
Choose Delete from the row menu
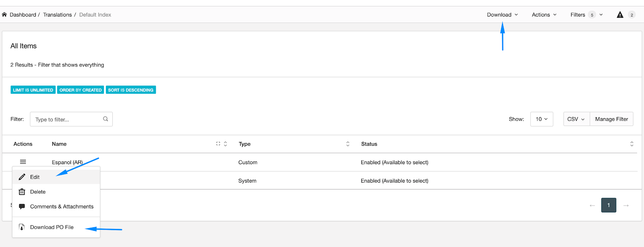coord(38,192)
